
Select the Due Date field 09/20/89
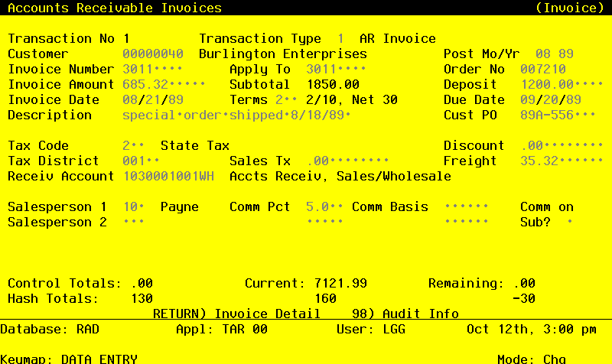[551, 99]
